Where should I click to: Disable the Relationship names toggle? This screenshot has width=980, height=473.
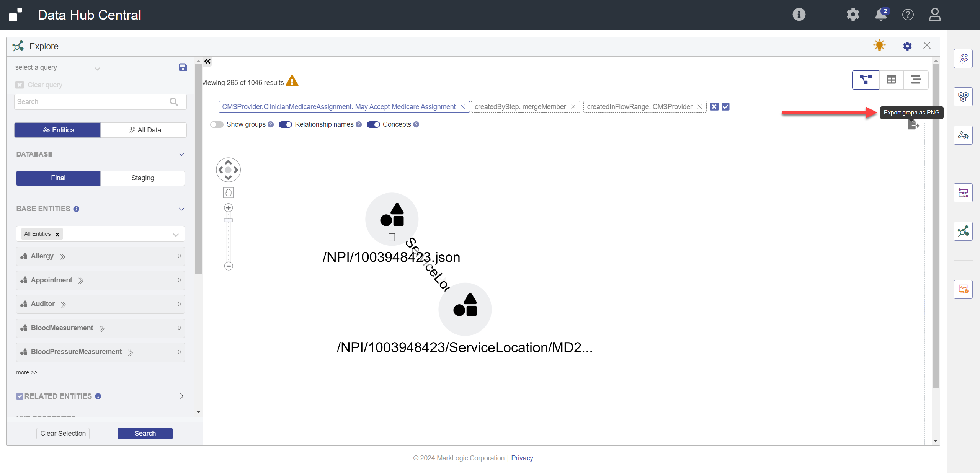pyautogui.click(x=285, y=124)
